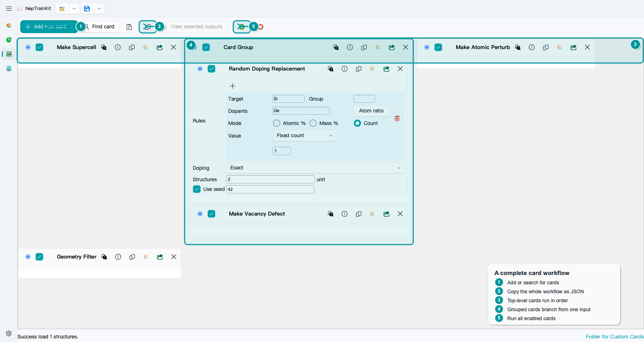Duplicate the Geometry Filter card
The image size is (644, 342).
(132, 257)
